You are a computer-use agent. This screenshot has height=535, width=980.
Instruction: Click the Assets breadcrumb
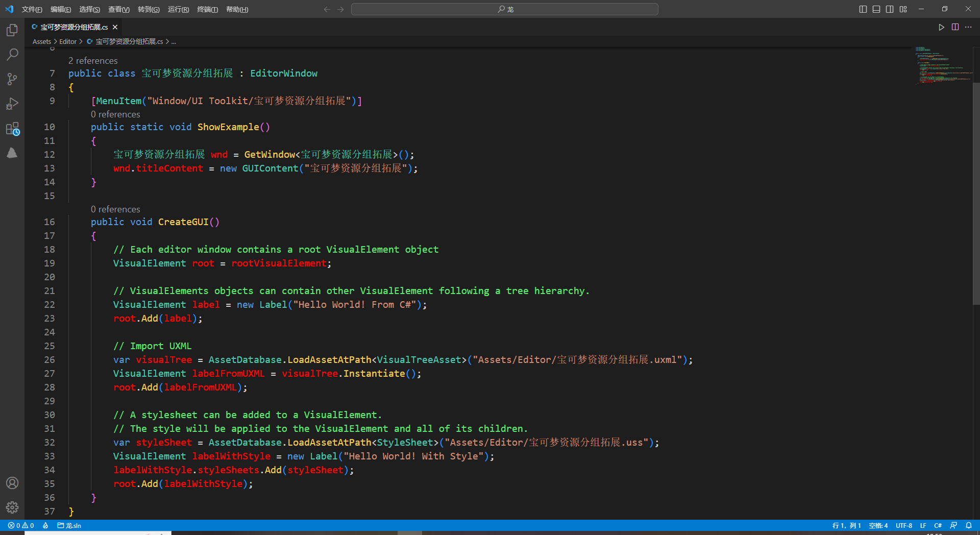pos(42,42)
